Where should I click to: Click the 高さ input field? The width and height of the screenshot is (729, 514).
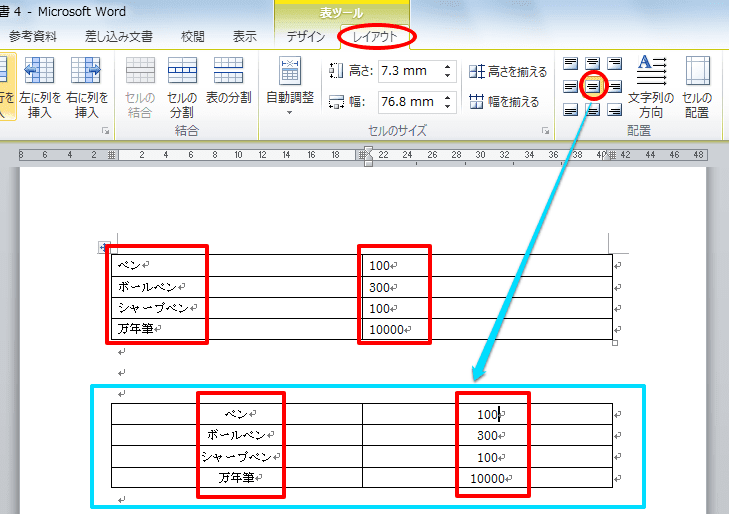pos(409,71)
